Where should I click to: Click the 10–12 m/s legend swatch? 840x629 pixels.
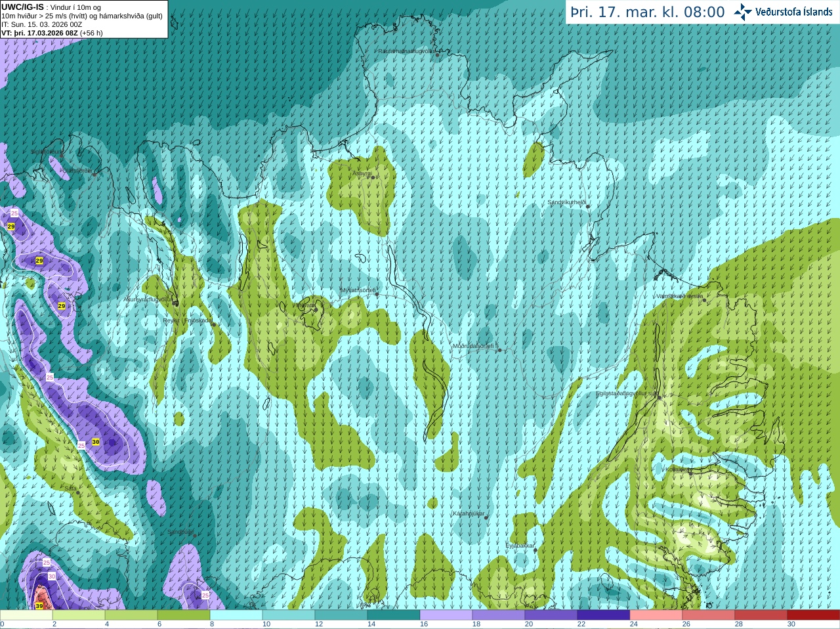(289, 615)
